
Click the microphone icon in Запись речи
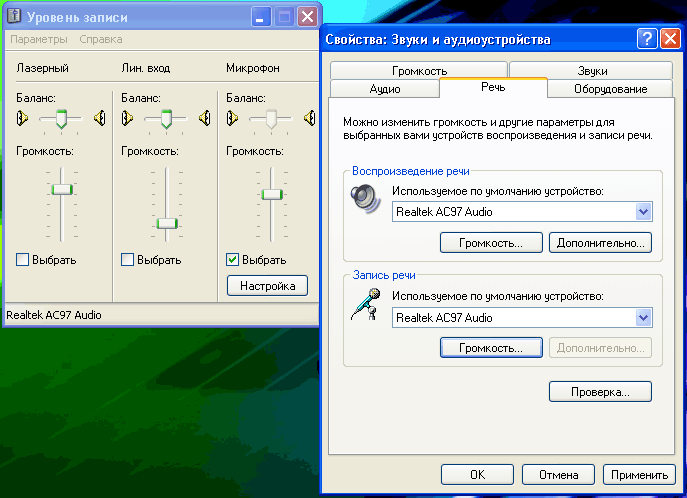pos(365,304)
